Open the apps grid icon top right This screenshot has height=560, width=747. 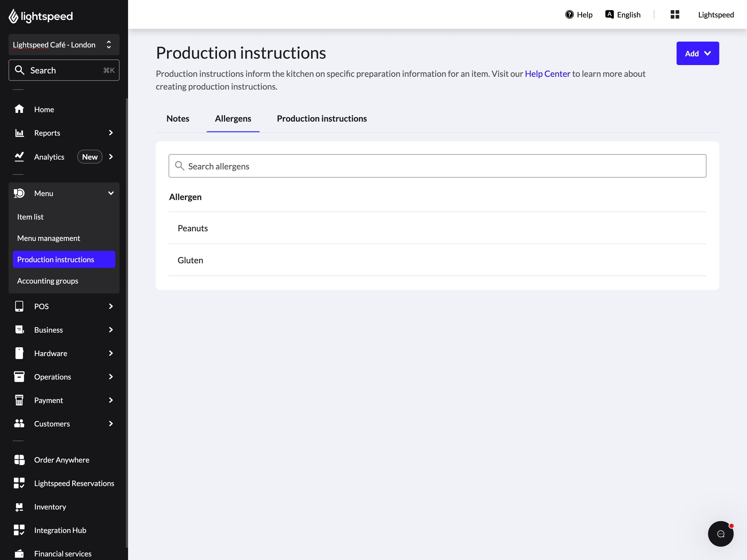click(675, 15)
